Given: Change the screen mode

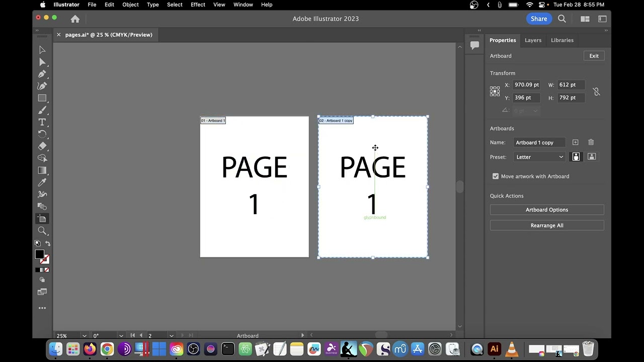Looking at the screenshot, I should click(x=42, y=292).
